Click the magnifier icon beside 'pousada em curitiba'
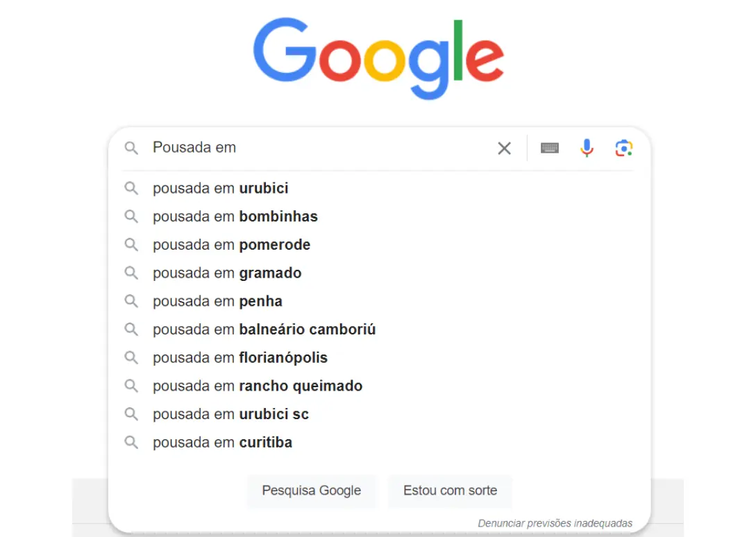Screen dimensions: 756x537 click(x=131, y=443)
